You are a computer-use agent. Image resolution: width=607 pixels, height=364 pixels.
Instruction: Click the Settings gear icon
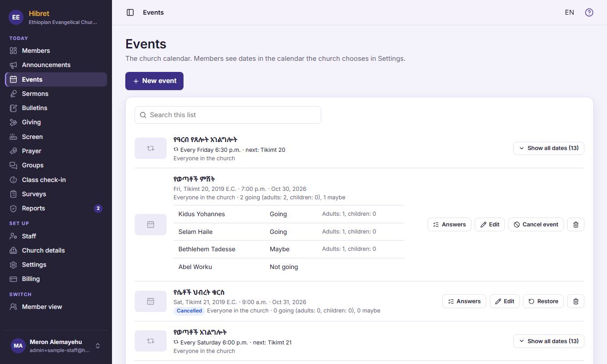[x=13, y=265]
